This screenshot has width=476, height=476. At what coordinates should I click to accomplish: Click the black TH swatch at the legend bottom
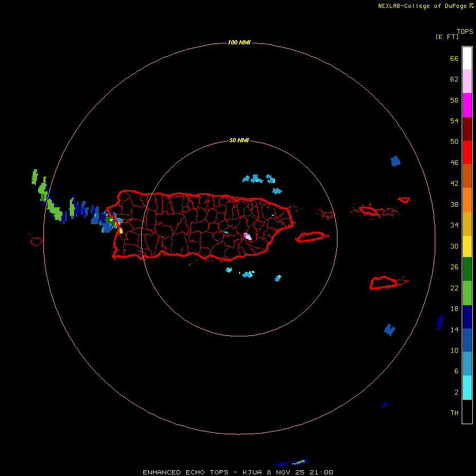467,411
